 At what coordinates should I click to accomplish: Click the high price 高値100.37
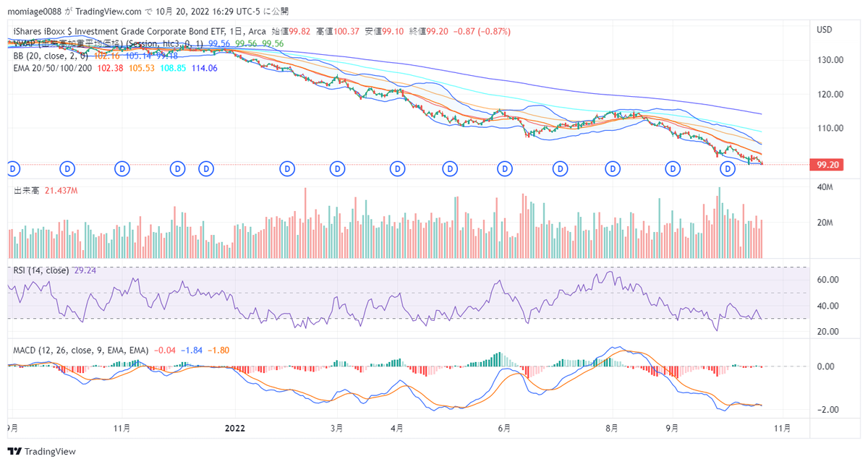pos(338,32)
